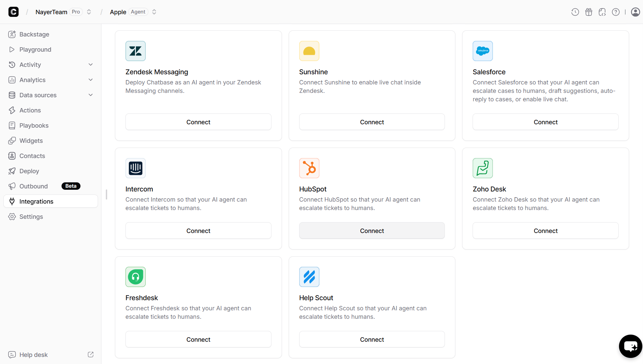Select Integrations in the sidebar
The width and height of the screenshot is (643, 364).
click(x=51, y=201)
